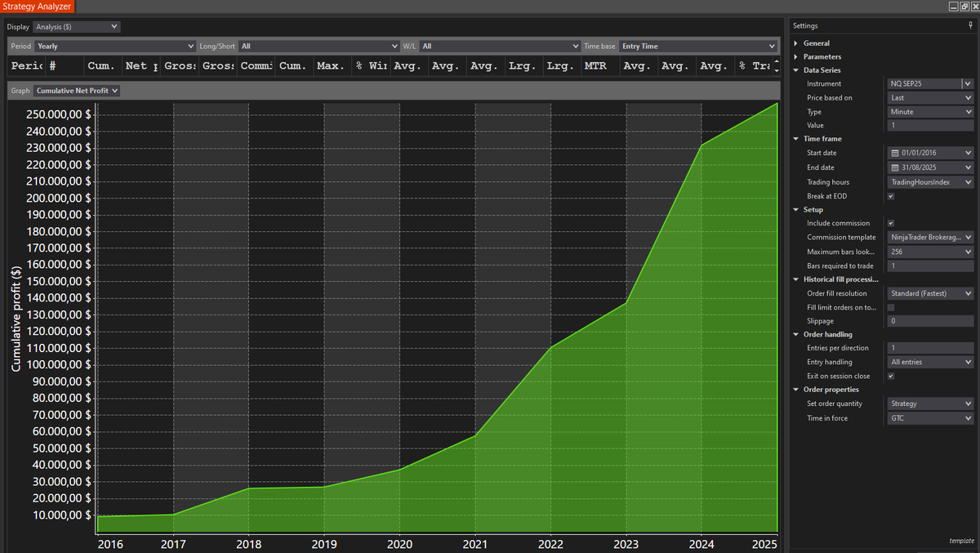Open the W/L filter dropdown
Screen dimensions: 980x553
pos(500,47)
